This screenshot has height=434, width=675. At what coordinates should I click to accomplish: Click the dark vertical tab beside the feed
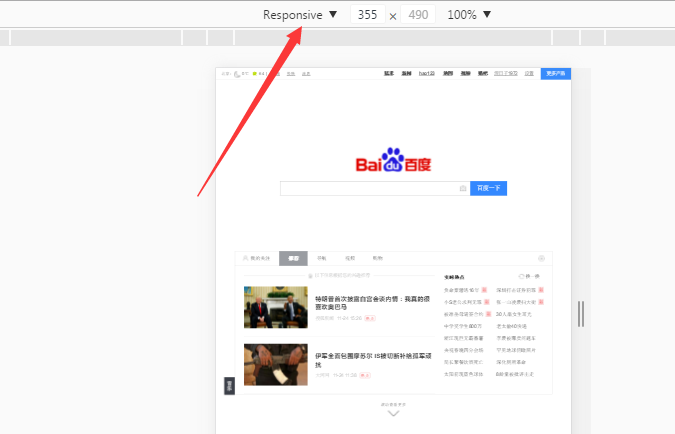point(229,386)
